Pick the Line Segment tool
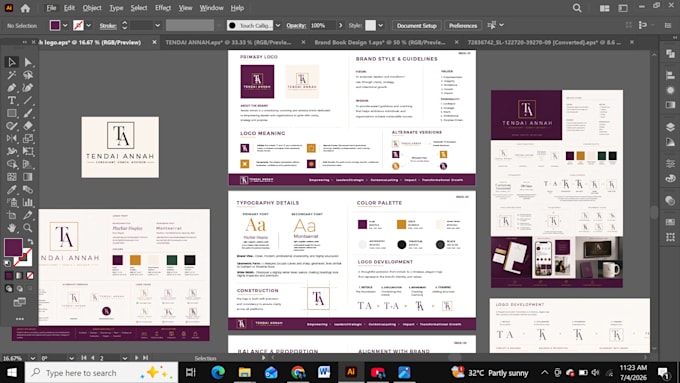 click(28, 100)
